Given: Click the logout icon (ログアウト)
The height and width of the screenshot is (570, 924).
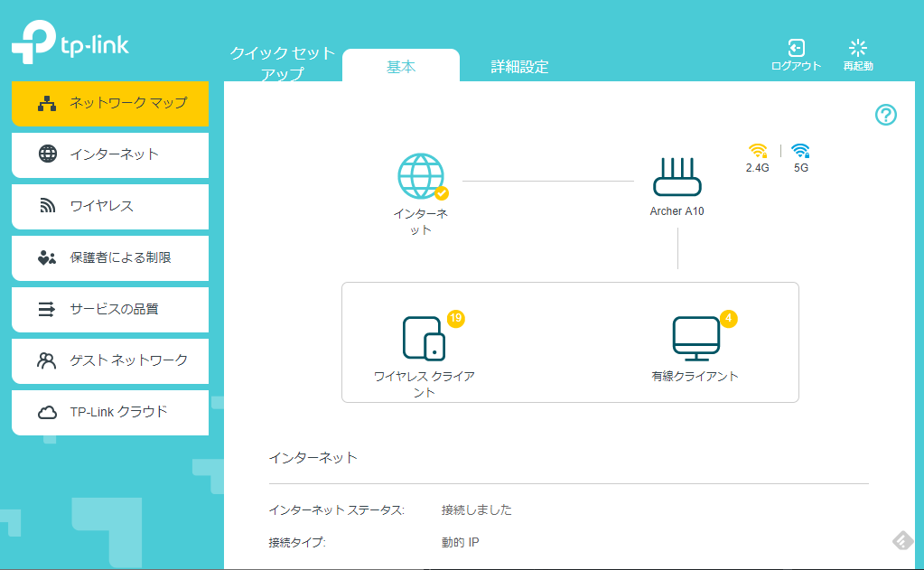Looking at the screenshot, I should (796, 55).
